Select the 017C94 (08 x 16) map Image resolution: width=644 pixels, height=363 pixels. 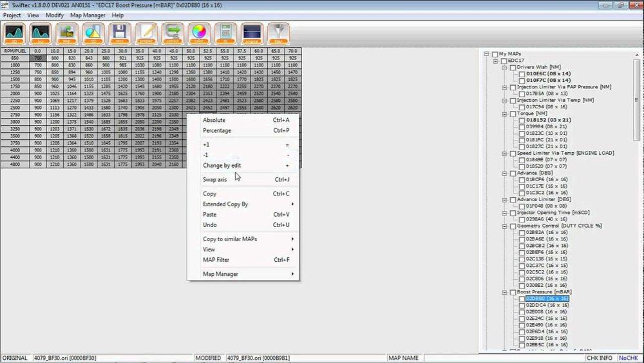(547, 107)
